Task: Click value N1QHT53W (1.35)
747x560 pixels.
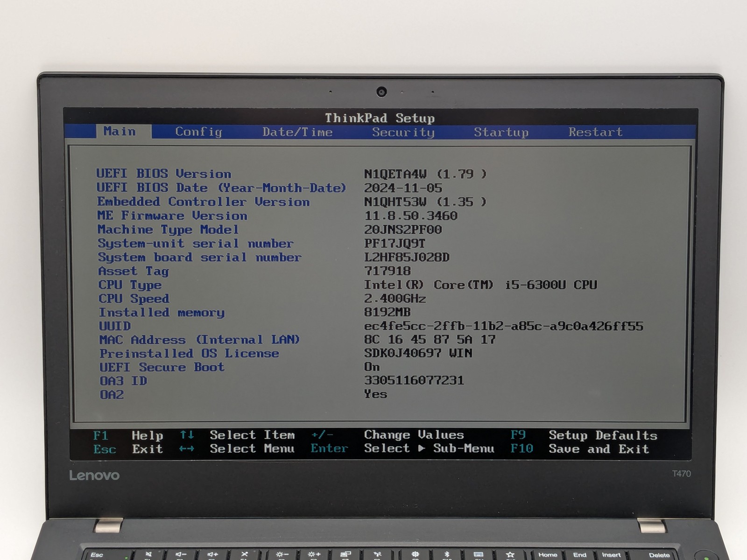Action: [x=425, y=202]
